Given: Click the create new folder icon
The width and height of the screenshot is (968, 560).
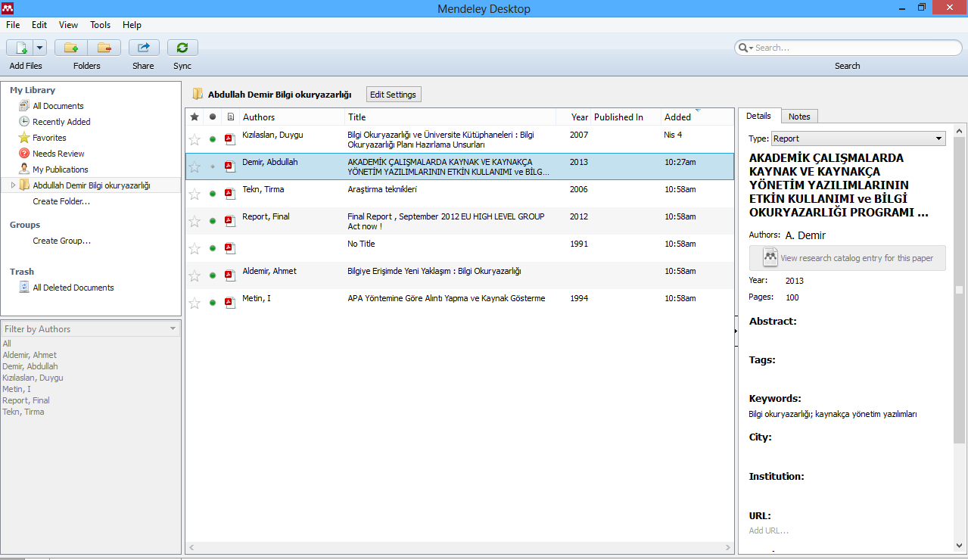Looking at the screenshot, I should 71,48.
